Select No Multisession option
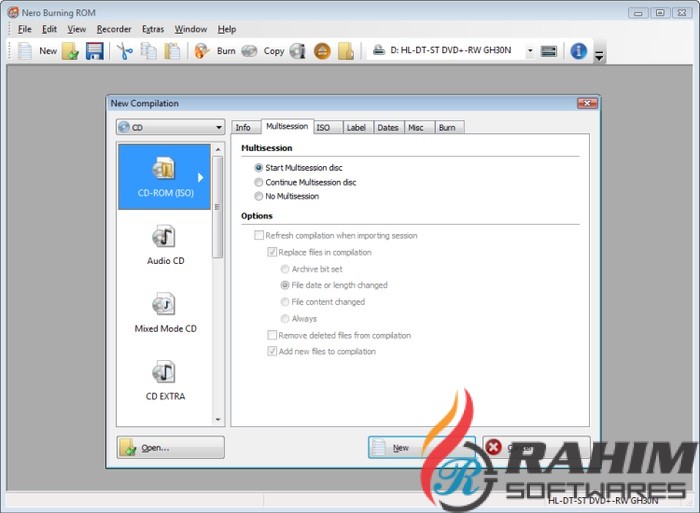Image resolution: width=700 pixels, height=513 pixels. (287, 196)
